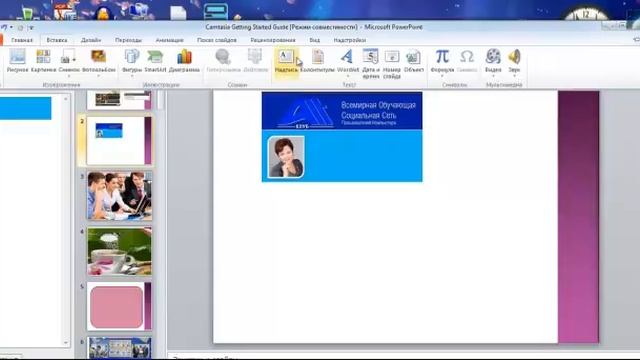Click the scroll-up arrow of the left pane
This screenshot has width=640, height=360.
click(x=66, y=98)
